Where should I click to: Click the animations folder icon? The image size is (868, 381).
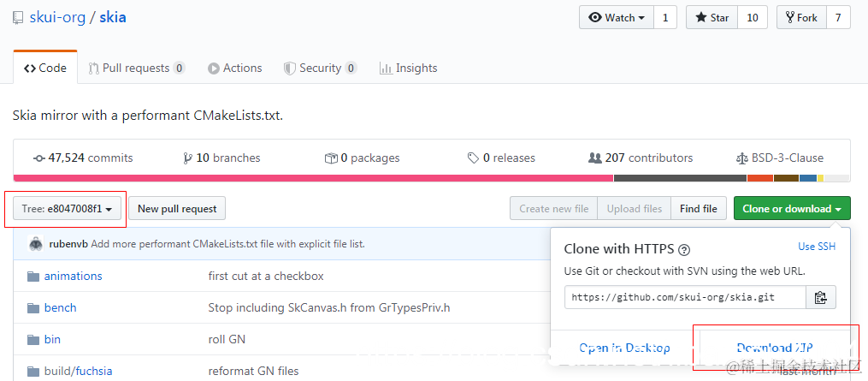(x=33, y=277)
